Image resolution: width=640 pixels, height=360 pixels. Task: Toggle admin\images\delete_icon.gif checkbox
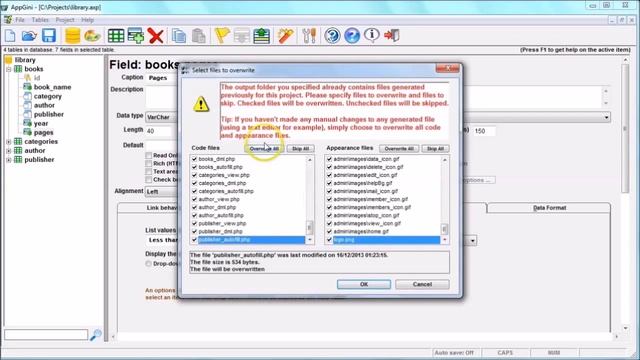pyautogui.click(x=329, y=167)
